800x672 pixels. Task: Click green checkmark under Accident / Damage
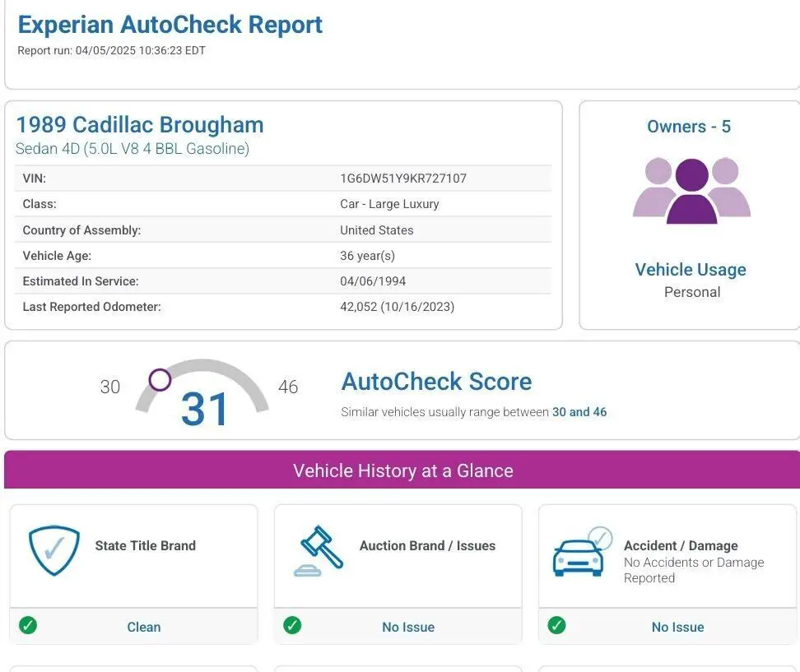coord(556,626)
